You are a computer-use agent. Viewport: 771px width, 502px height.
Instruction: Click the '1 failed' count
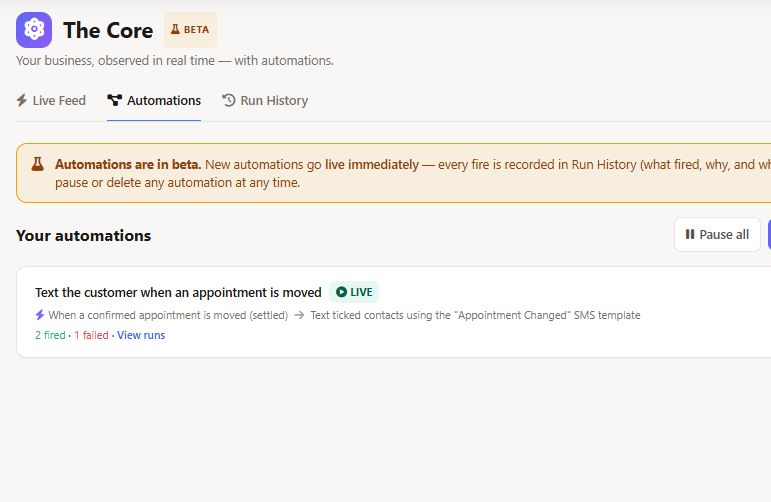click(91, 335)
